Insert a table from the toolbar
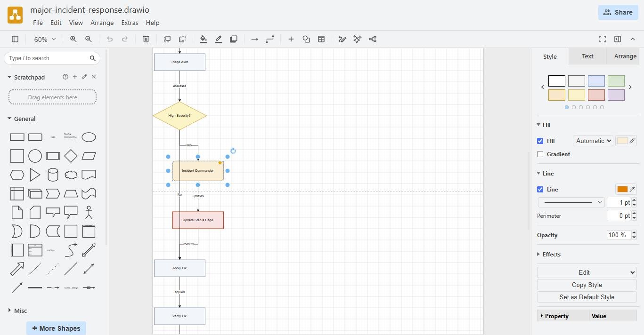Viewport: 644px width, 335px height. [321, 39]
